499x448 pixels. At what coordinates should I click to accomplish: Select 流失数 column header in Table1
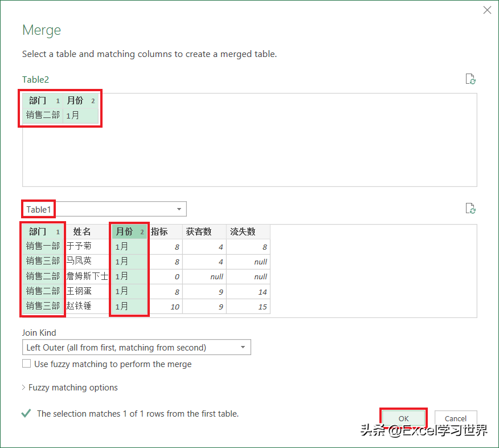[x=248, y=232]
